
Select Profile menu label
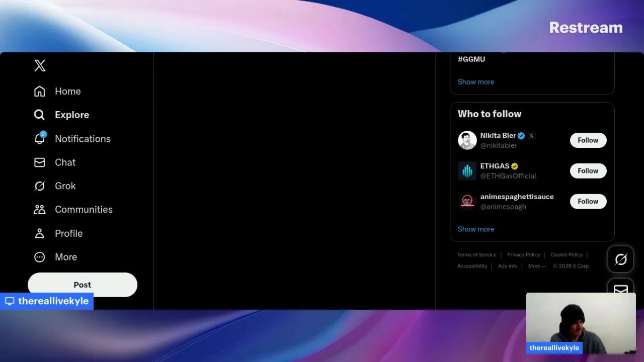(68, 233)
